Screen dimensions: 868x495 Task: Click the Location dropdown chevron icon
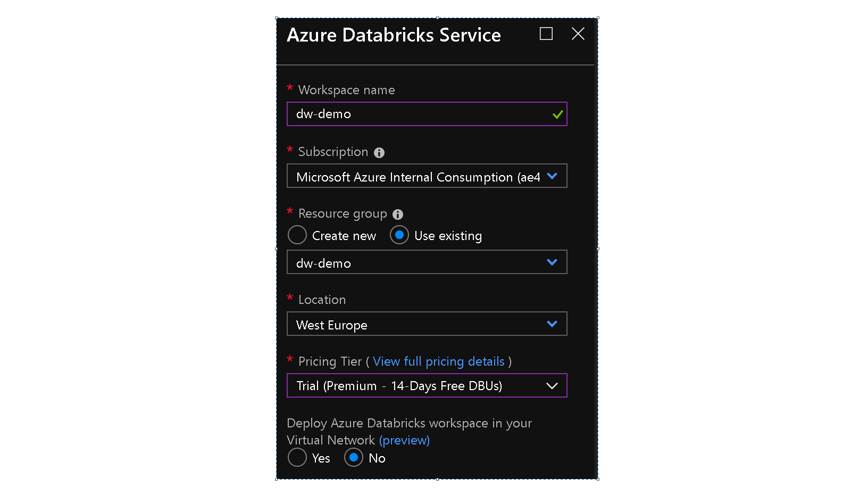(x=553, y=323)
